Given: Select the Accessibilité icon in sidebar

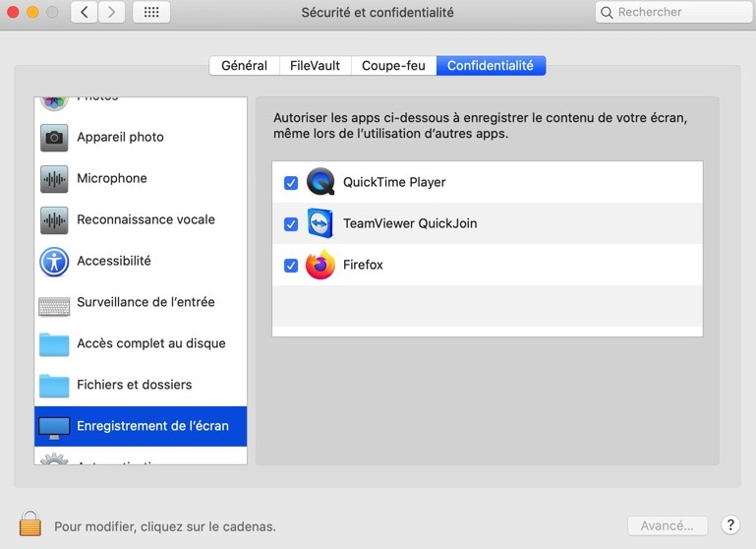Looking at the screenshot, I should [54, 261].
